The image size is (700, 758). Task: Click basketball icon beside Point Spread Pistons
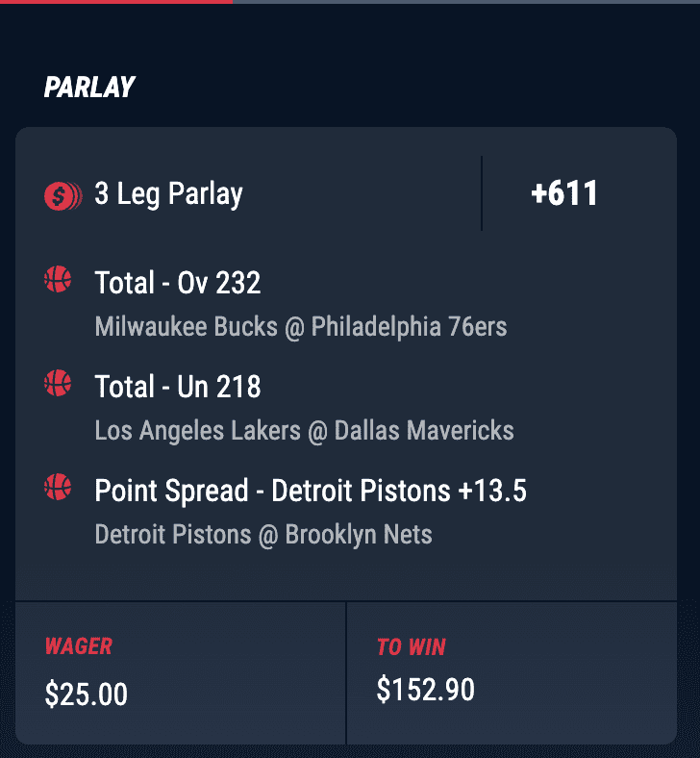[58, 487]
